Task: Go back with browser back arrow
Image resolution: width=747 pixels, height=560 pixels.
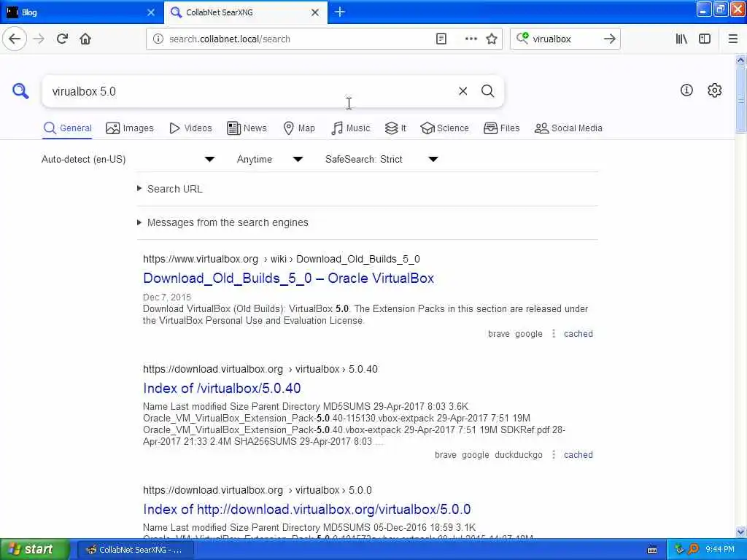Action: click(x=15, y=39)
